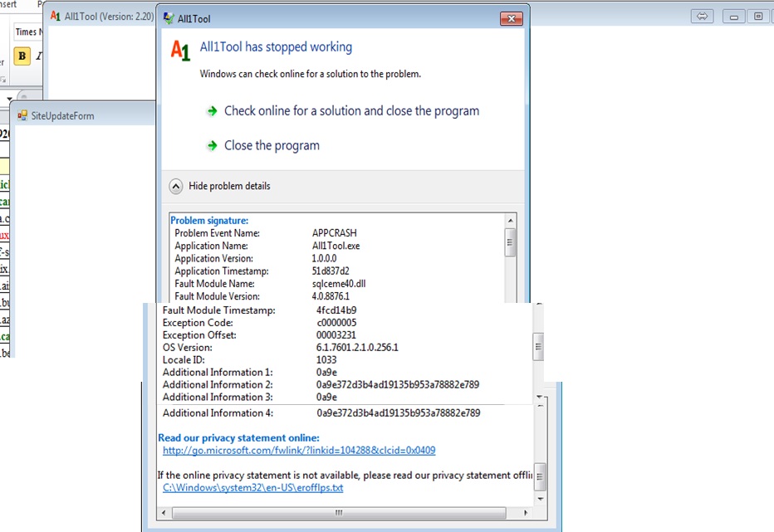The image size is (774, 532).
Task: Check online for a solution and close program
Action: pos(351,111)
